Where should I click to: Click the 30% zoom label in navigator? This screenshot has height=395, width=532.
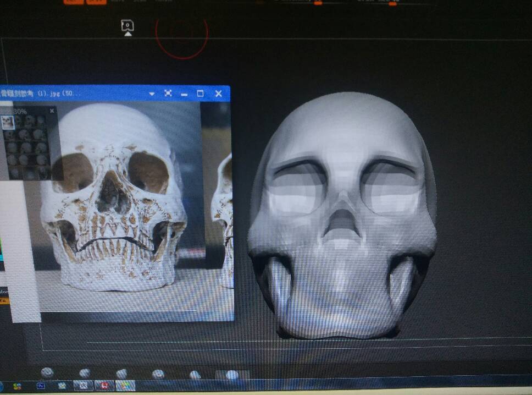click(x=20, y=111)
